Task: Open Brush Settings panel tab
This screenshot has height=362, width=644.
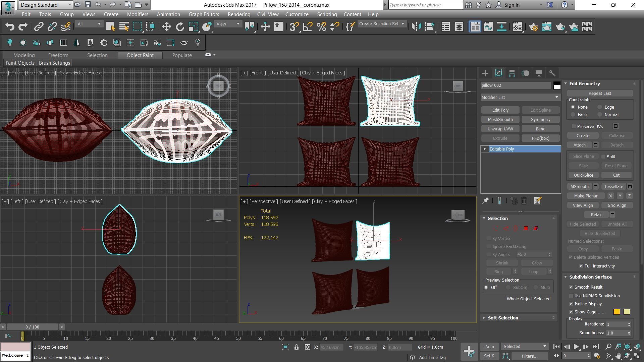Action: tap(54, 63)
